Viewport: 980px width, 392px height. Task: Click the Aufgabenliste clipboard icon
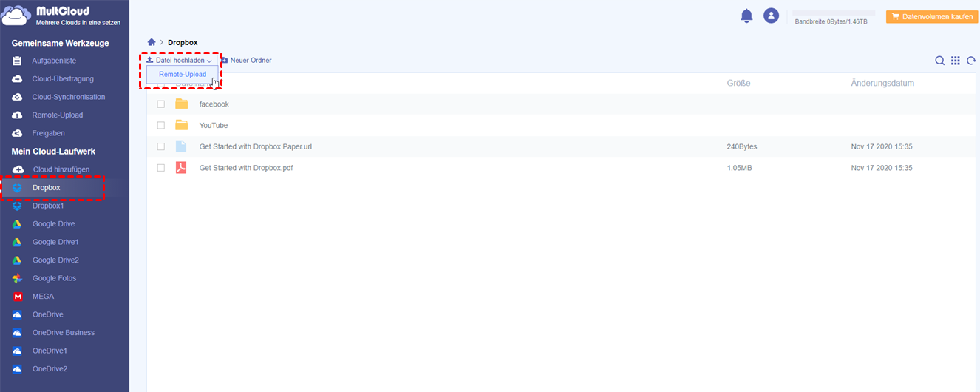(17, 61)
